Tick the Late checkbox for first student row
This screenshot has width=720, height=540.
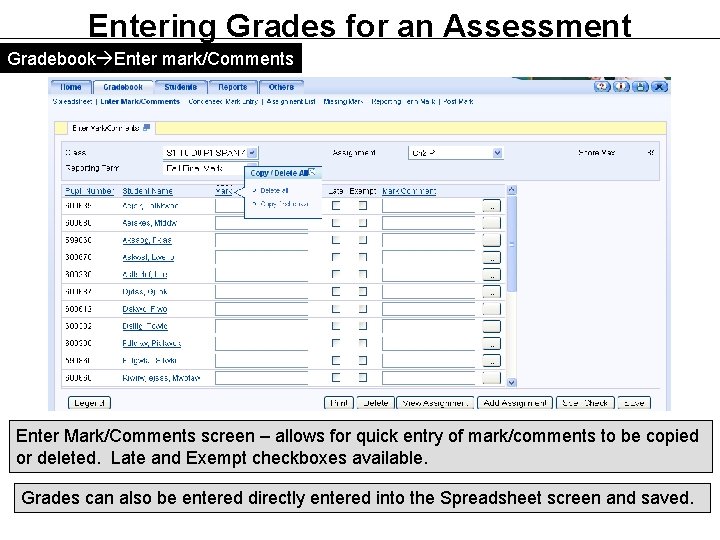(x=336, y=206)
